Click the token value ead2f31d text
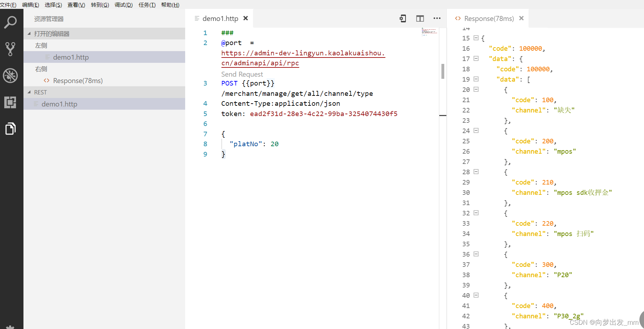 (x=324, y=114)
